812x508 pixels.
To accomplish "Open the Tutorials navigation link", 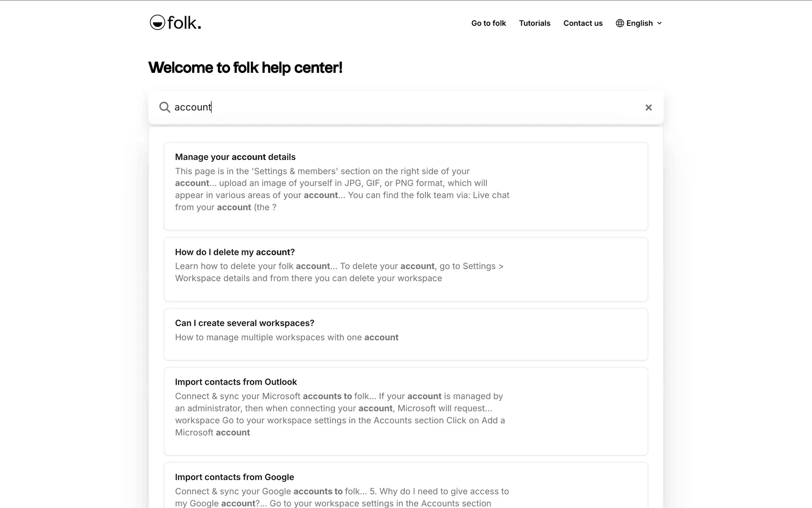I will tap(535, 23).
